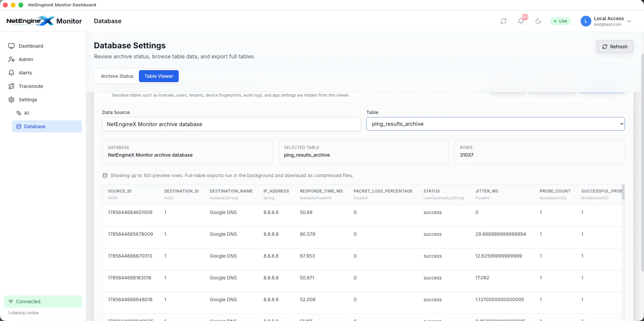644x321 pixels.
Task: Click the Database Settings heading
Action: click(x=130, y=45)
